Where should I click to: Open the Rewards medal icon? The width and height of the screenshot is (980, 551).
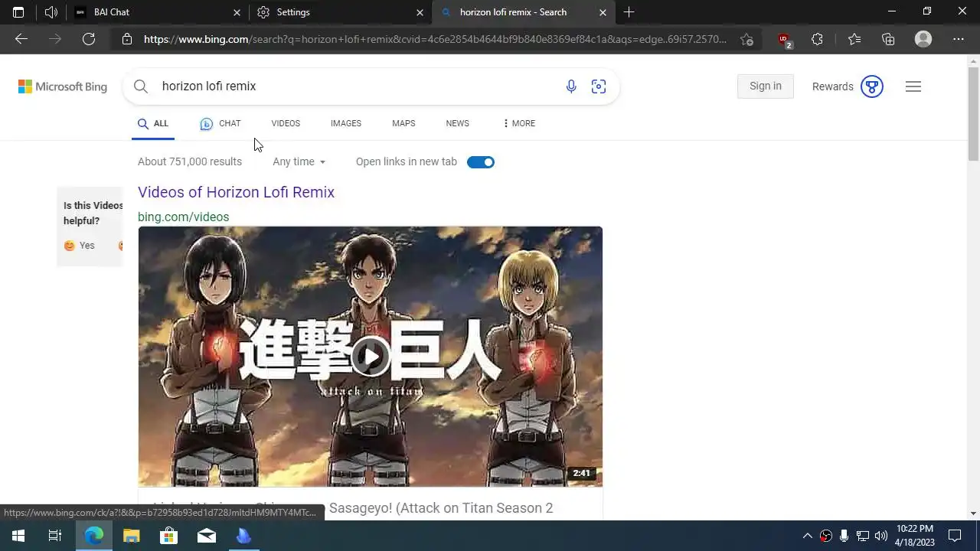click(x=872, y=86)
